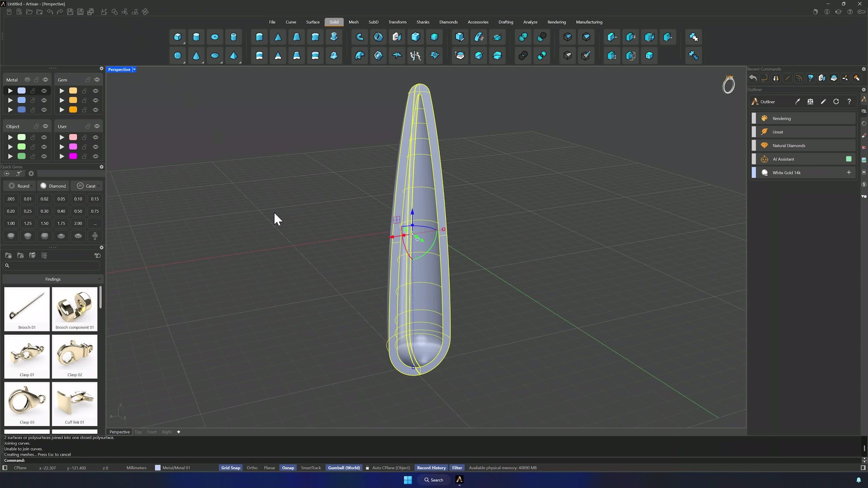The image size is (868, 488).
Task: Select the Ellipsoid solid tool
Action: click(x=215, y=56)
